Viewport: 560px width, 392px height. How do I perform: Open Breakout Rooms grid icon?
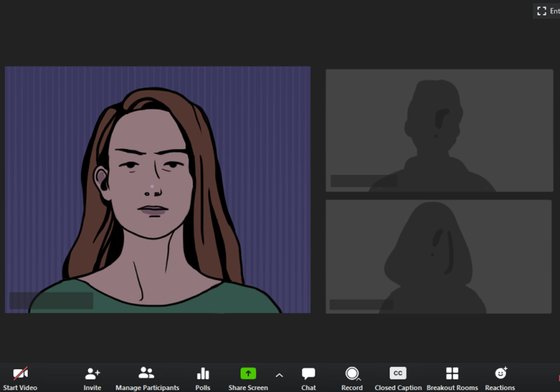point(452,374)
